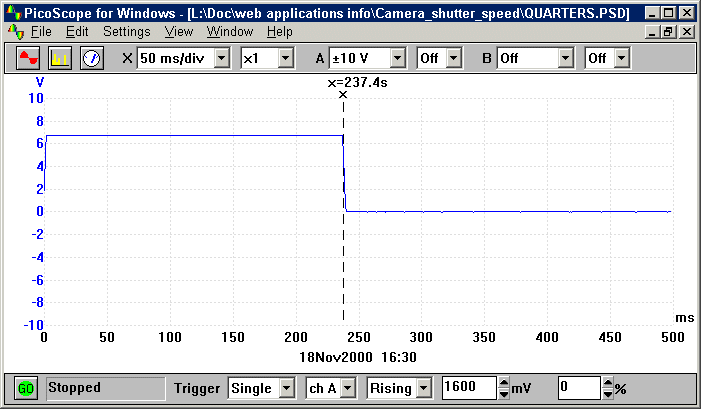
Task: Open the View menu
Action: pyautogui.click(x=178, y=32)
